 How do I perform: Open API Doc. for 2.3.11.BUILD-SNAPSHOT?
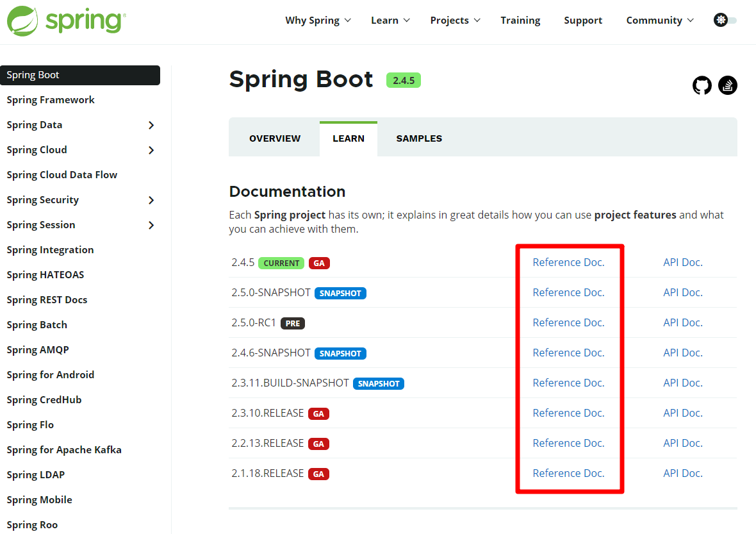point(683,383)
